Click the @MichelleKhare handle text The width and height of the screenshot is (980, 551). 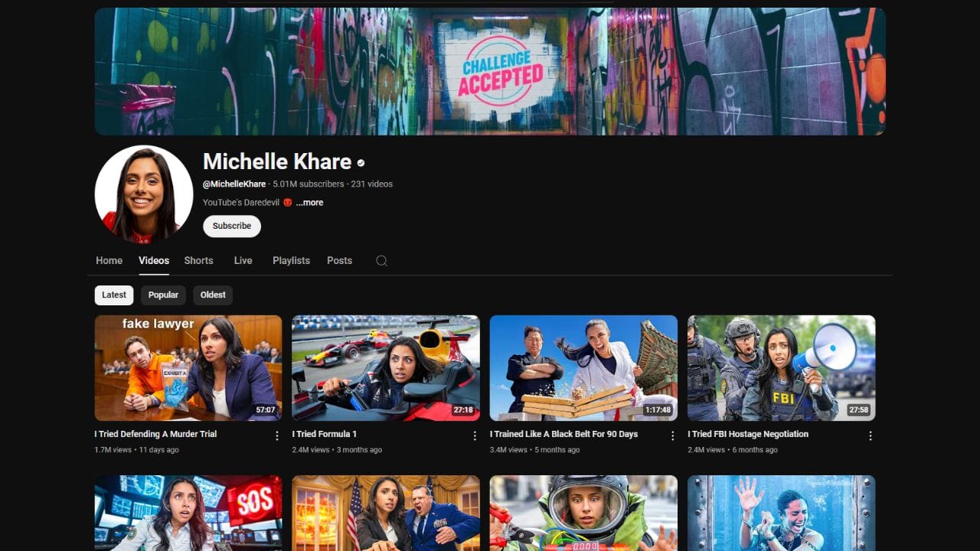point(234,184)
